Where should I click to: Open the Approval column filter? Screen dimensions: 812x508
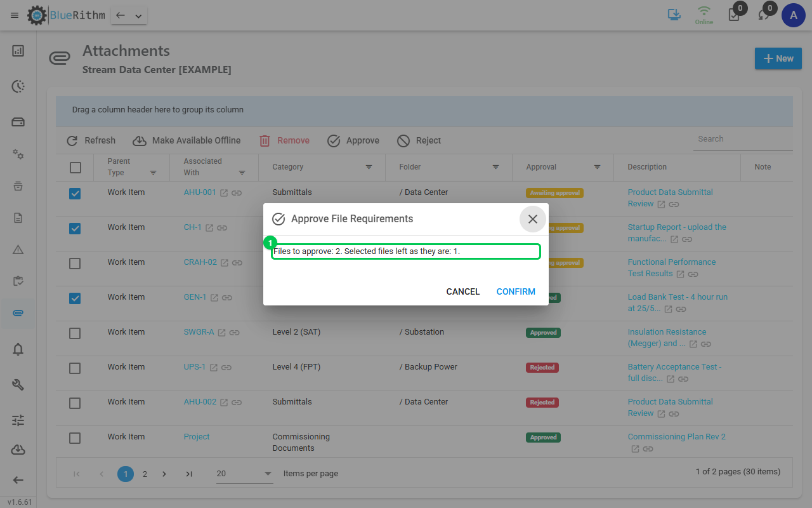[x=597, y=167]
